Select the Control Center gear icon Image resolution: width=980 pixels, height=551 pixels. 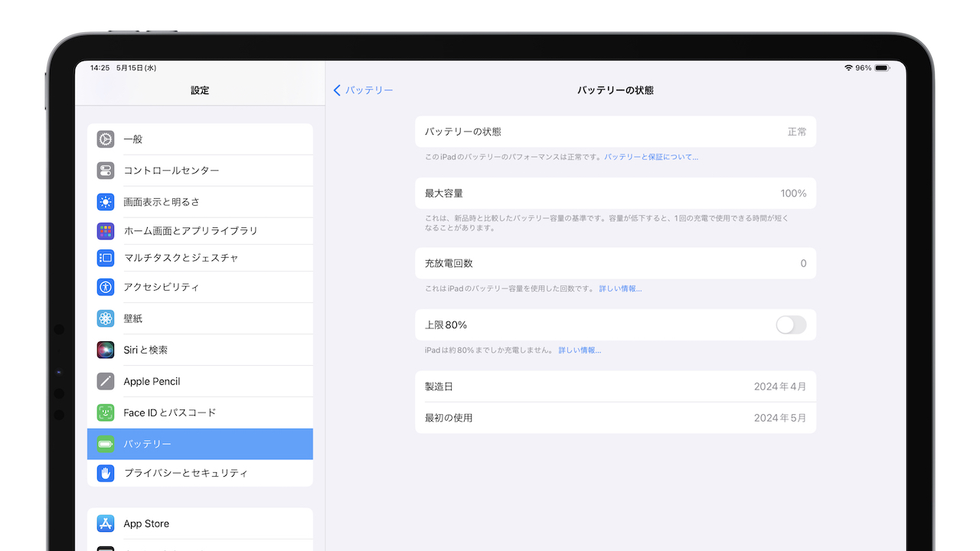click(x=105, y=171)
